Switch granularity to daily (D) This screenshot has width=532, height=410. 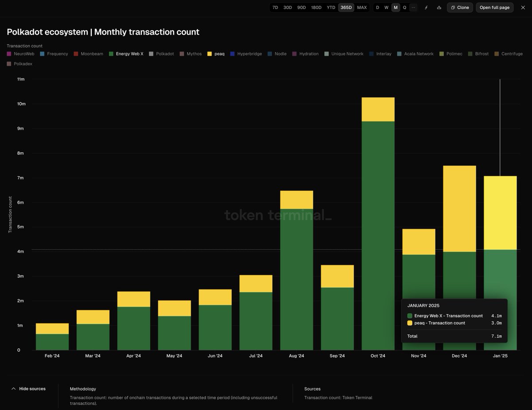(x=378, y=8)
